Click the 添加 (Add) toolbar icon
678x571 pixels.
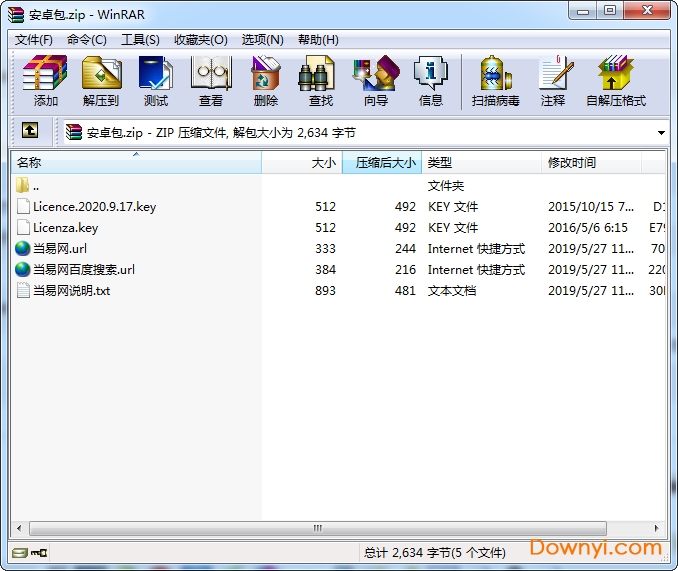(x=45, y=81)
